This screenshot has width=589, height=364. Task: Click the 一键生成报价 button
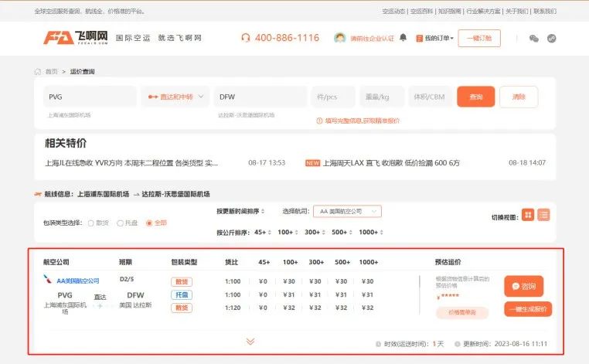pyautogui.click(x=528, y=309)
